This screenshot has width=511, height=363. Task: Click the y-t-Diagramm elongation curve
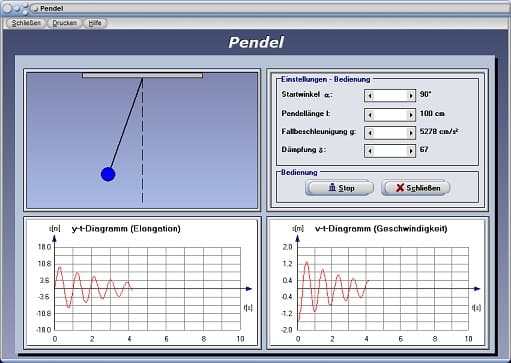click(x=93, y=287)
